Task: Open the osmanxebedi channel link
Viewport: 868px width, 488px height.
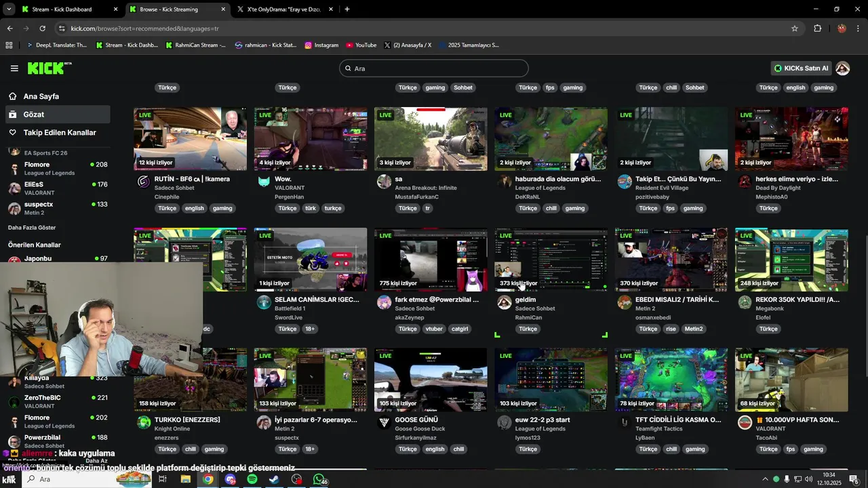Action: (x=653, y=317)
